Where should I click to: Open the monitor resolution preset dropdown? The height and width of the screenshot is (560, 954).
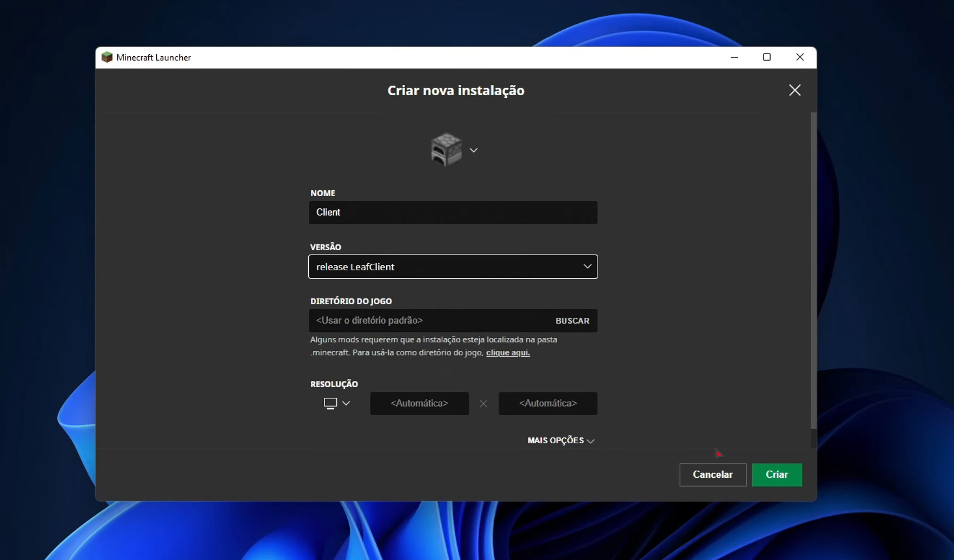(x=337, y=403)
